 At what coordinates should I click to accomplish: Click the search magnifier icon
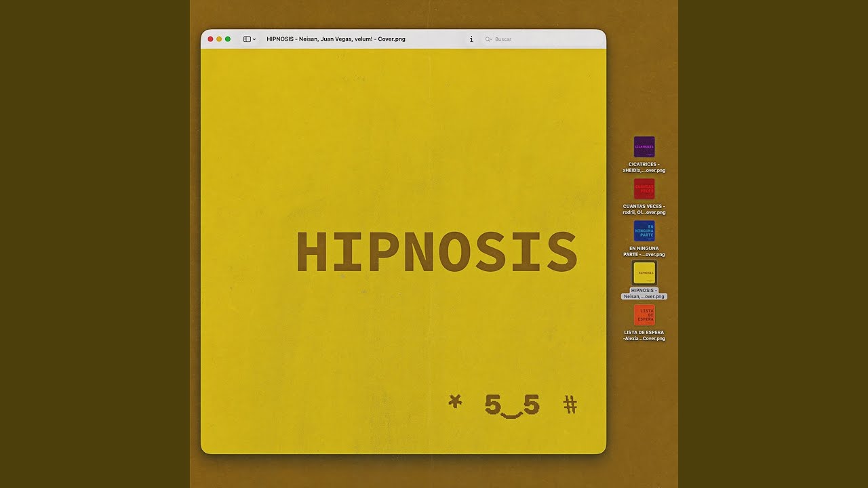pos(488,39)
